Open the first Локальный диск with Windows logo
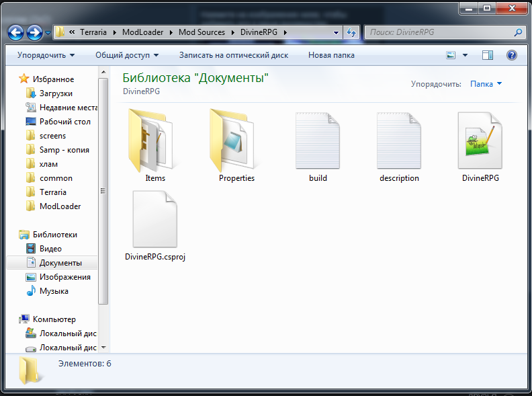The height and width of the screenshot is (396, 532). pyautogui.click(x=62, y=333)
